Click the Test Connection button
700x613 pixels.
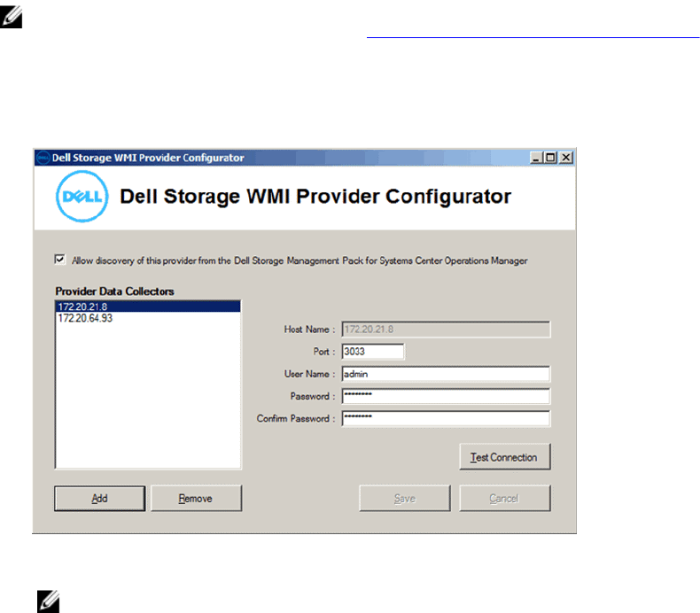(505, 457)
